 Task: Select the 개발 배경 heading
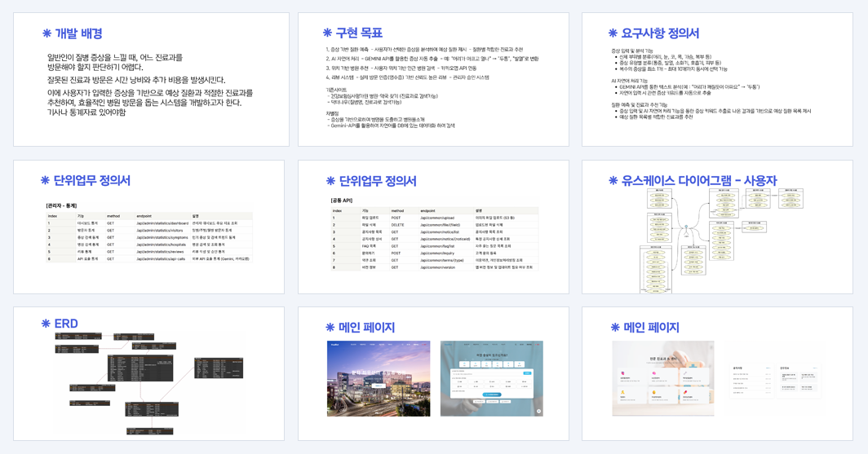[78, 33]
